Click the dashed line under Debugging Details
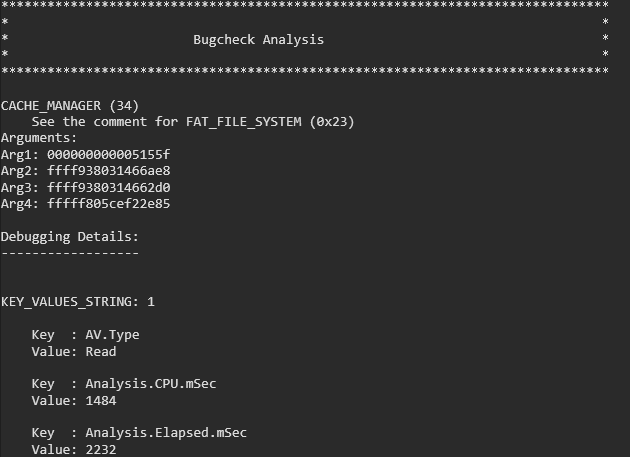 point(70,253)
